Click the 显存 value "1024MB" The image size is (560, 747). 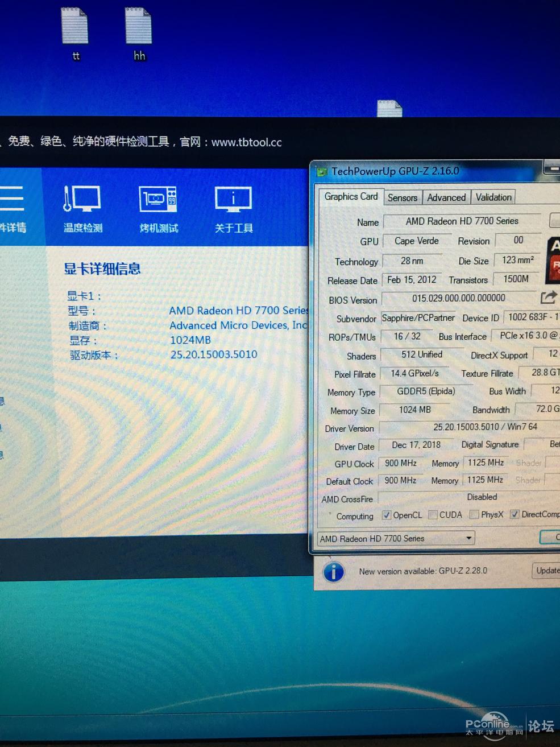pos(190,340)
